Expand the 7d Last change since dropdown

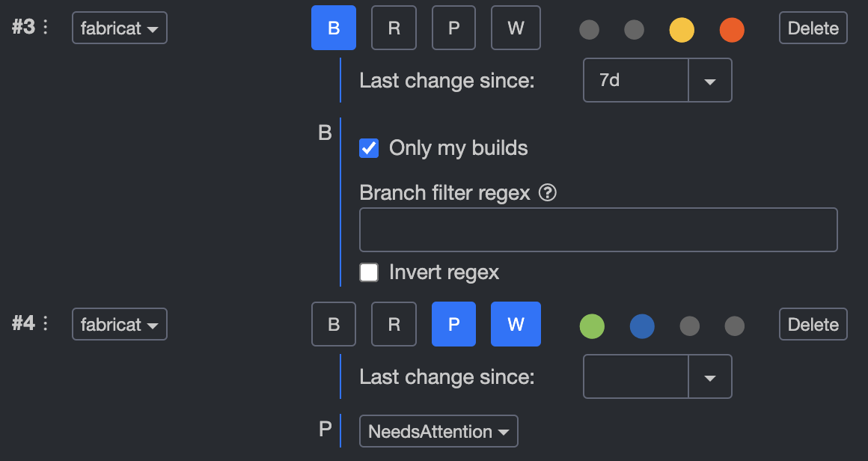(x=709, y=81)
